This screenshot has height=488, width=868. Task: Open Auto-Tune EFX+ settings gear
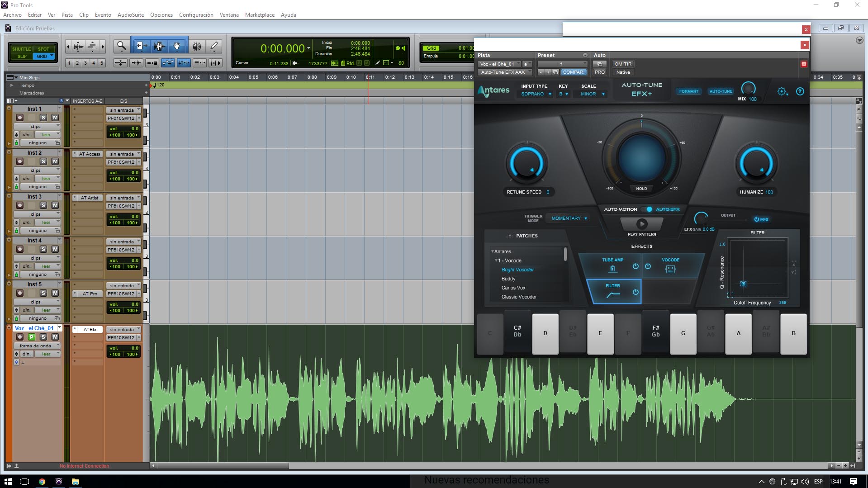point(781,91)
